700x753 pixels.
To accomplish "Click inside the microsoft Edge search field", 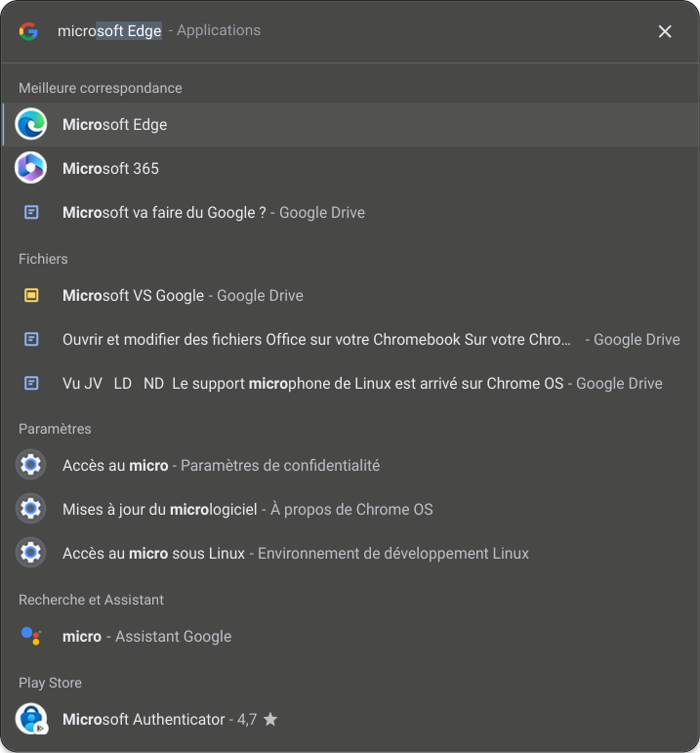I will [x=336, y=30].
